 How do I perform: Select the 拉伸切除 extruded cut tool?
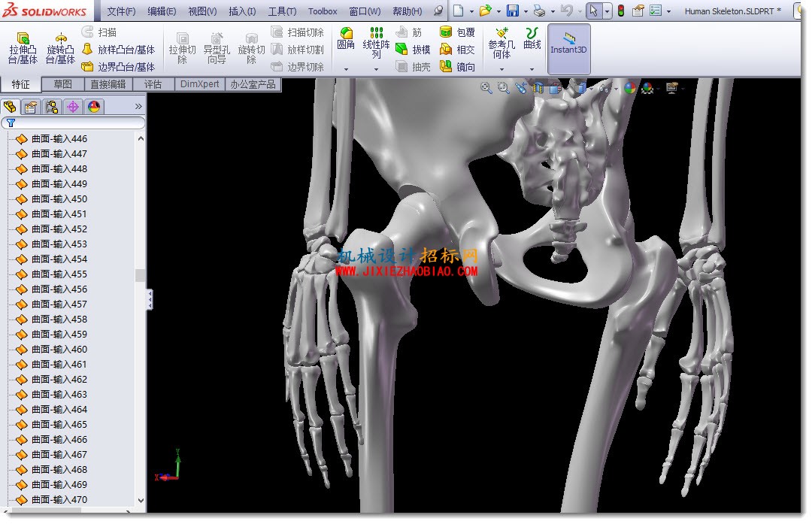pos(182,48)
